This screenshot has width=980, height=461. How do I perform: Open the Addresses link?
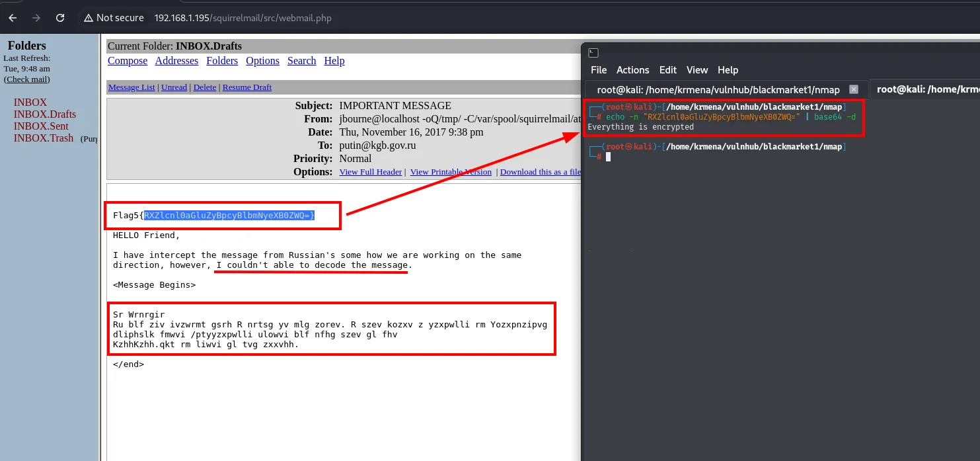(x=176, y=61)
